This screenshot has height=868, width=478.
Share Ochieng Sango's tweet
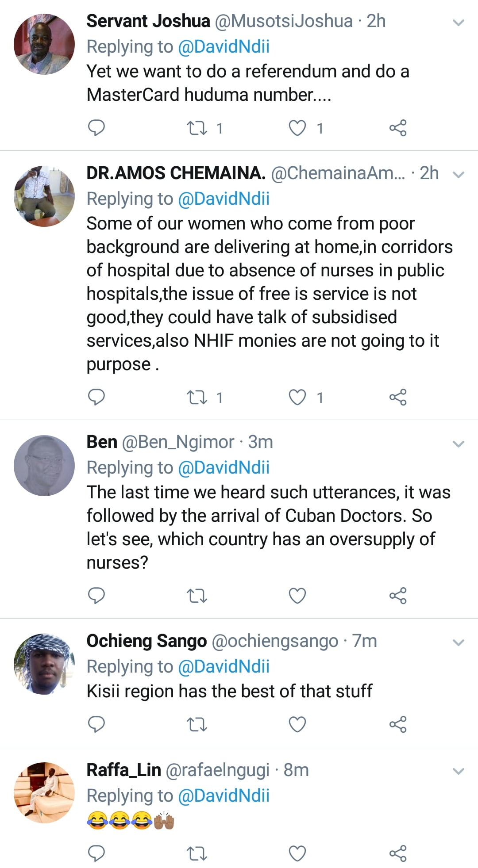pyautogui.click(x=397, y=724)
